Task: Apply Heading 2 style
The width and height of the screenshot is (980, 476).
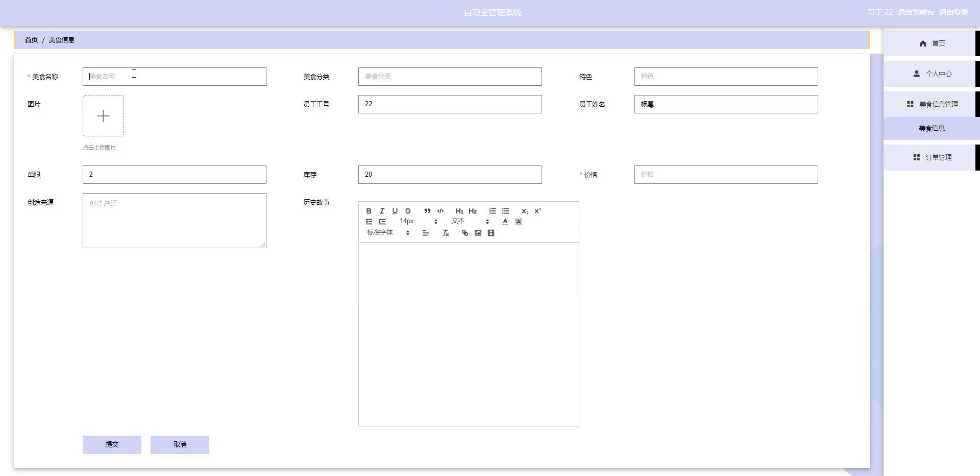Action: [473, 211]
